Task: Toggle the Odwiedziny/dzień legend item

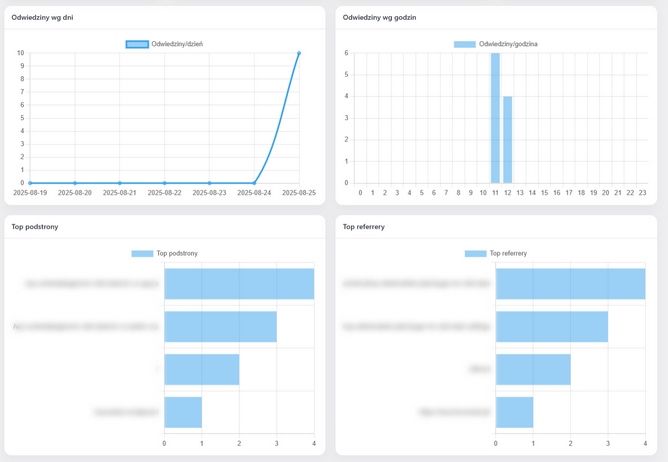Action: click(x=164, y=44)
